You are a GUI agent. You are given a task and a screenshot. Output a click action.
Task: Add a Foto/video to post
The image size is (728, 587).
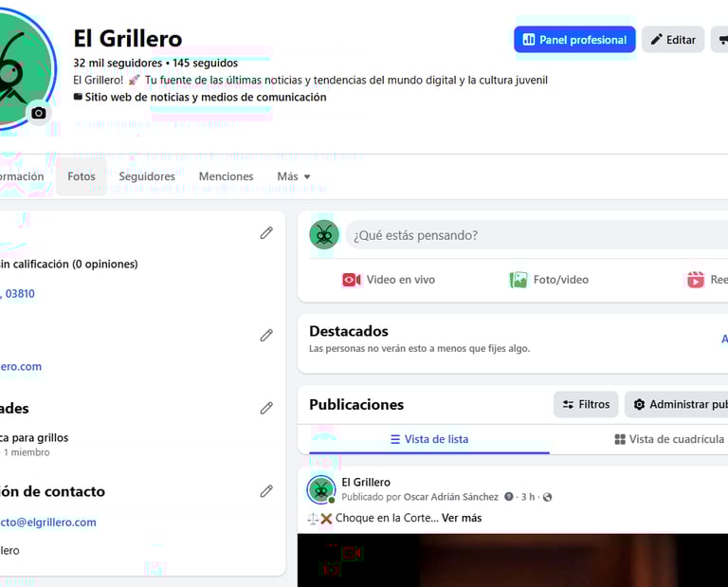[x=549, y=280]
